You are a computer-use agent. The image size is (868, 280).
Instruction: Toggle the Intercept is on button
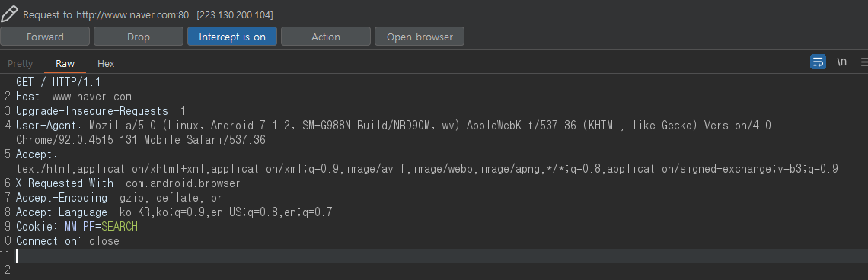tap(232, 37)
